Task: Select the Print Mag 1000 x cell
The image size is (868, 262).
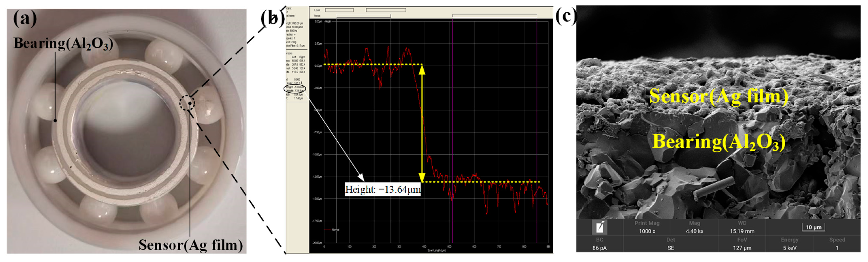Action: point(647,227)
